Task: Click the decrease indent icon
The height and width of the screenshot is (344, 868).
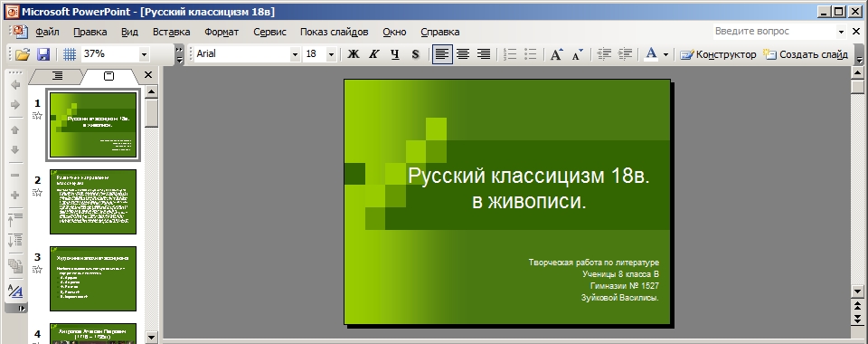Action: click(604, 54)
